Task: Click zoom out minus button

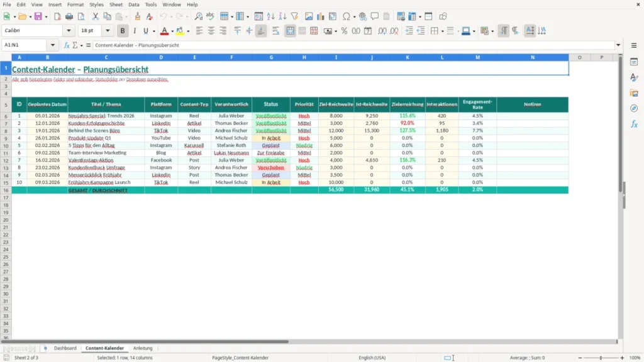Action: (x=580, y=358)
